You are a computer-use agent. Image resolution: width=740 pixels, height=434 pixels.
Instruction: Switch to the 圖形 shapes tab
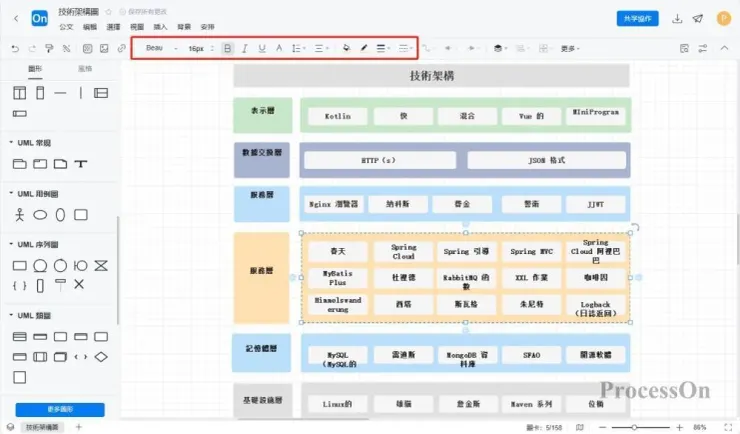(x=35, y=69)
